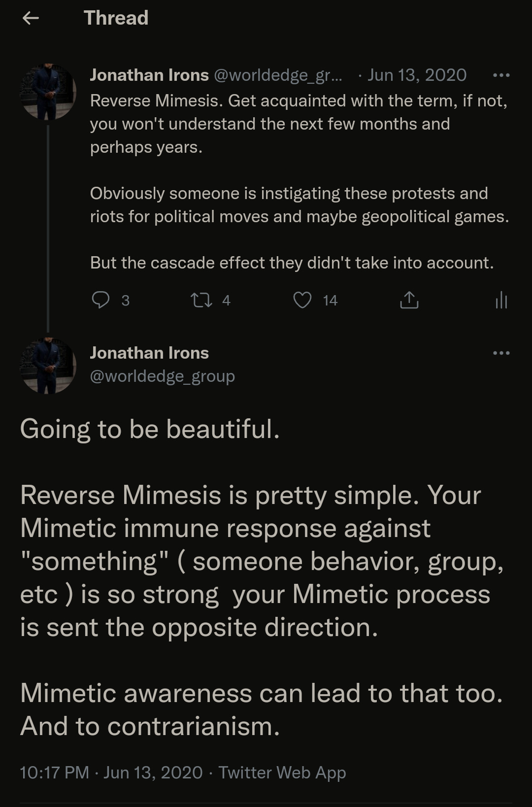The height and width of the screenshot is (807, 532).
Task: Click the like count showing 14
Action: tap(329, 300)
